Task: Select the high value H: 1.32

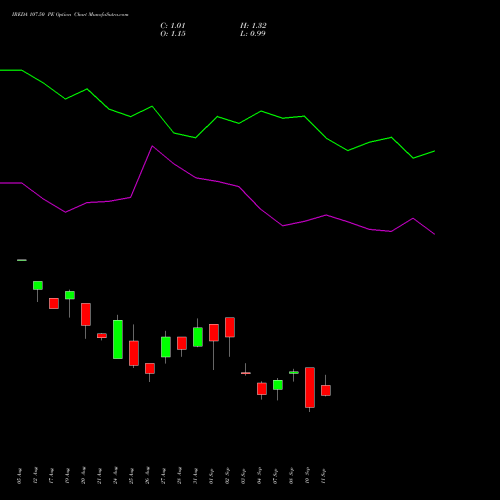Action: click(253, 26)
